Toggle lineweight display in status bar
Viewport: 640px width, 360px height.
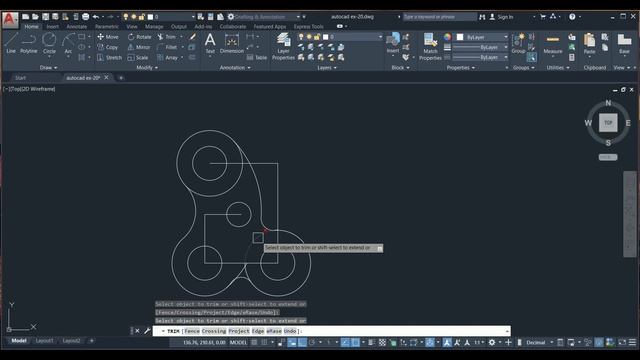[371, 342]
